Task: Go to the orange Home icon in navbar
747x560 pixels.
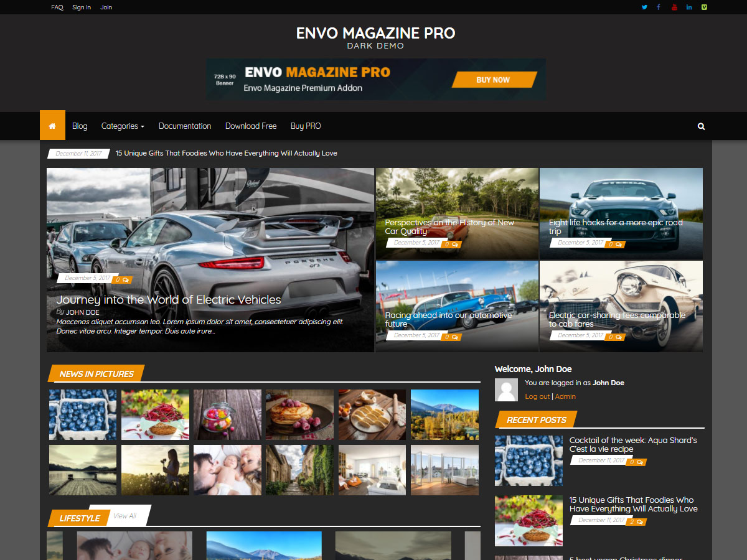Action: pyautogui.click(x=52, y=126)
